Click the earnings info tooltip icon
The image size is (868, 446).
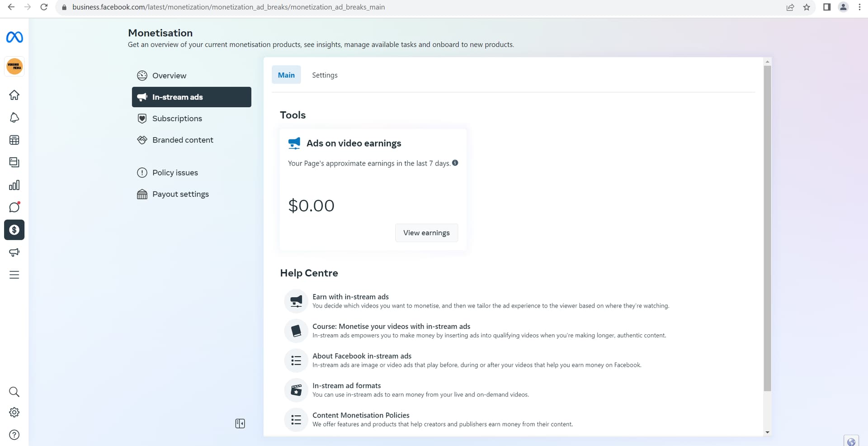tap(455, 163)
